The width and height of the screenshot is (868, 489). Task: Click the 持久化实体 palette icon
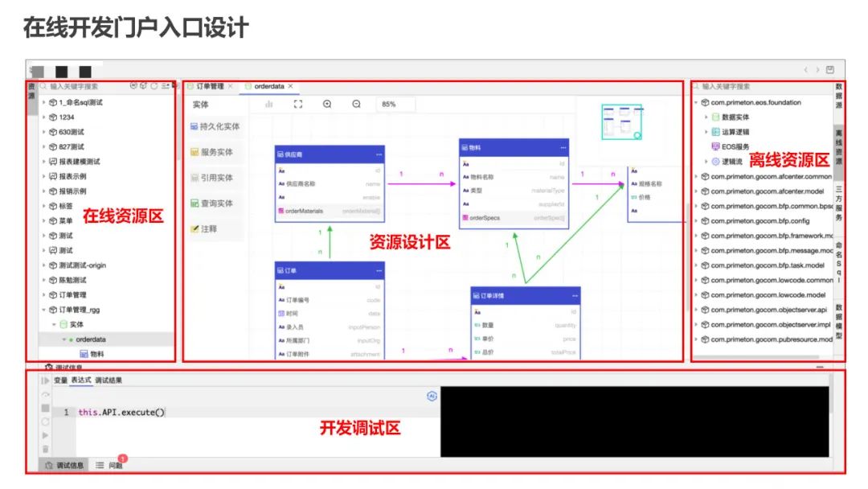pyautogui.click(x=194, y=126)
